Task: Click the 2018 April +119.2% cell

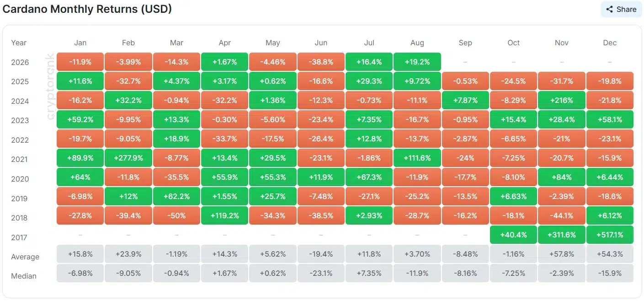Action: coord(225,215)
